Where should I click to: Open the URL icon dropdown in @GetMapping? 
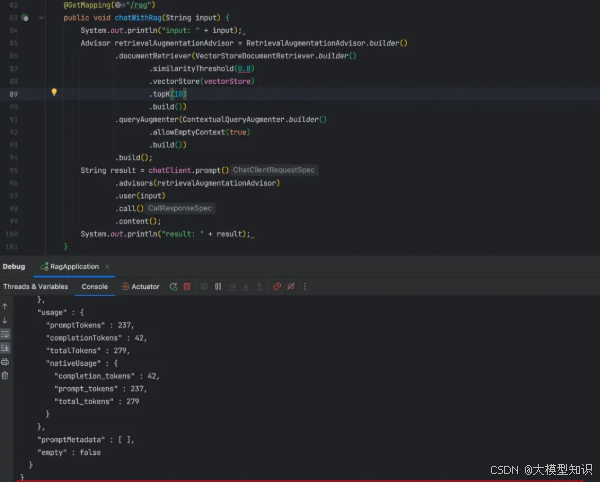pos(120,5)
